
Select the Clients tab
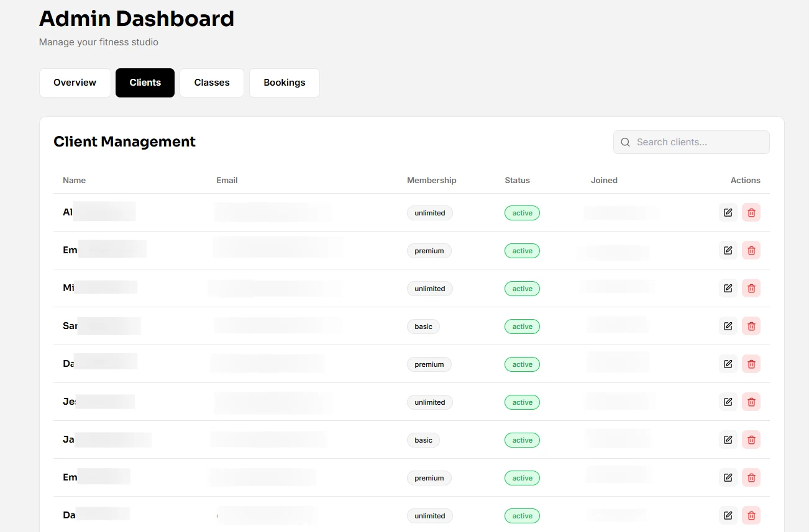point(145,83)
